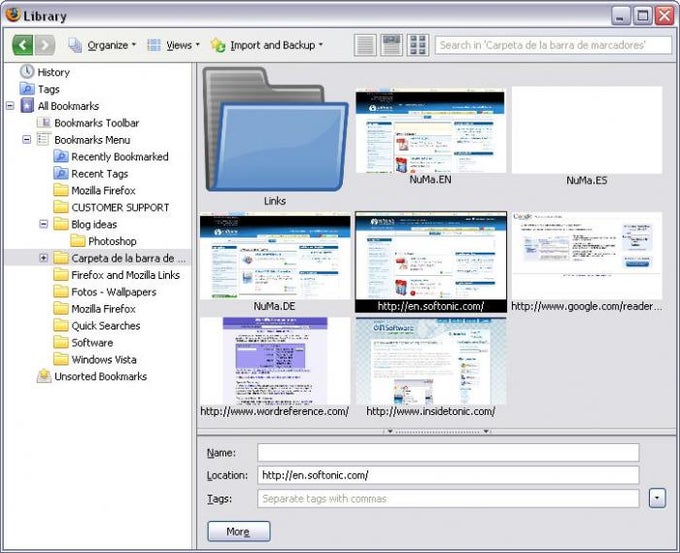Viewport: 680px width, 553px height.
Task: Open the Organize menu
Action: tap(102, 45)
